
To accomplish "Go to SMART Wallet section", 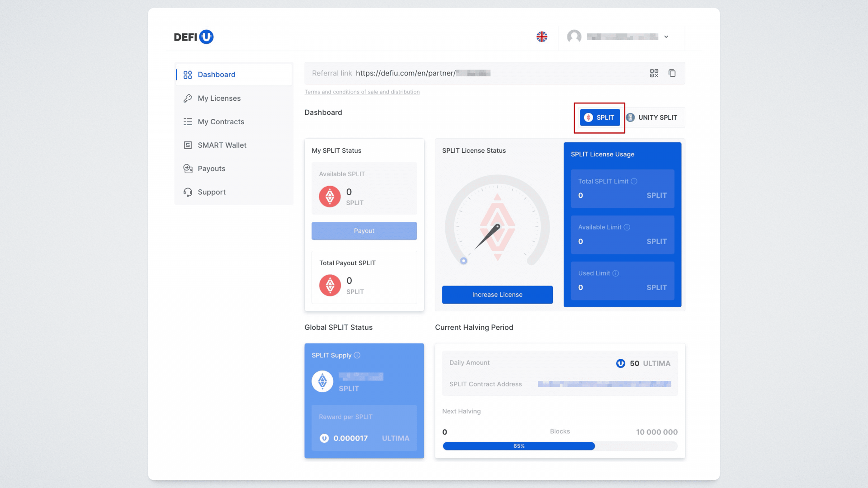I will (x=222, y=145).
